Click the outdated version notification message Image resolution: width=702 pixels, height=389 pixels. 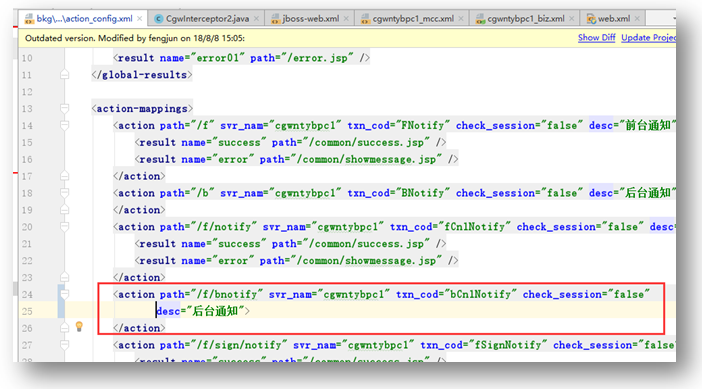(x=135, y=38)
